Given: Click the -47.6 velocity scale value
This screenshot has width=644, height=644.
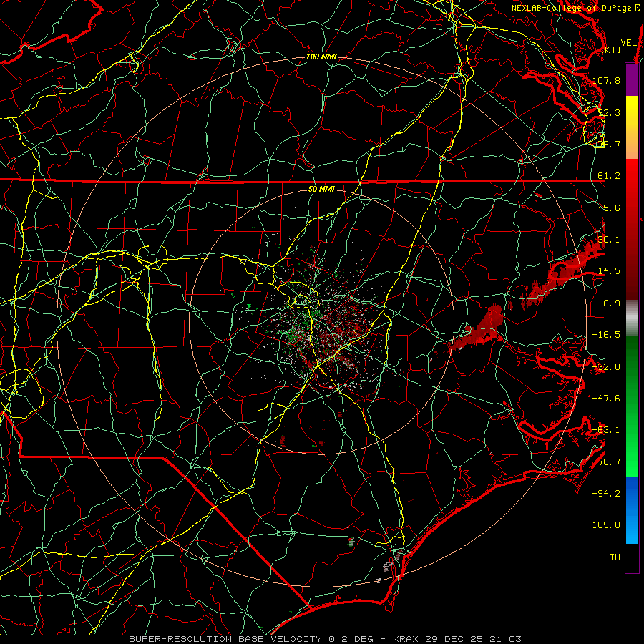Looking at the screenshot, I should click(x=606, y=399).
